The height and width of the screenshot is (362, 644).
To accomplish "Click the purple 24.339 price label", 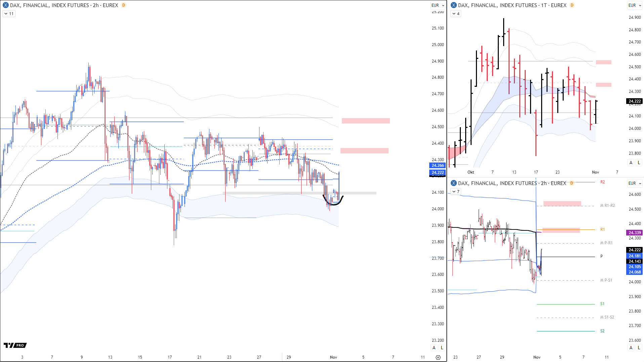I will [x=635, y=233].
